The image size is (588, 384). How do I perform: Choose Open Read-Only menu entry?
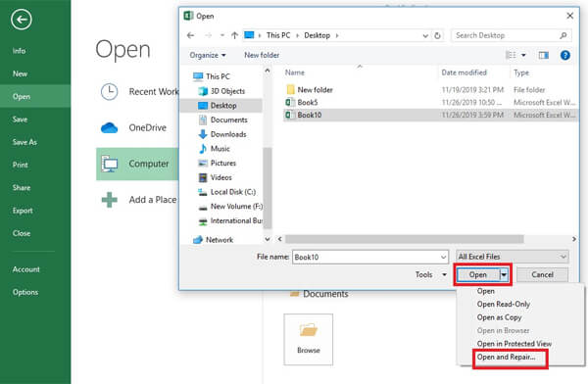pyautogui.click(x=504, y=304)
